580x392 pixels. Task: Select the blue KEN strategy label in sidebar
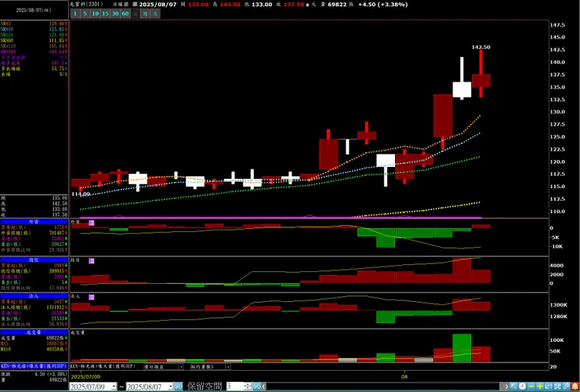[34, 366]
